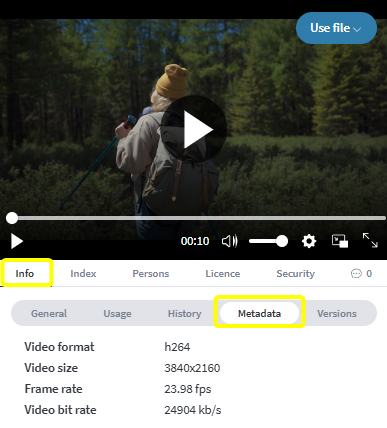Select the h264 video format value
The image size is (387, 428).
point(177,347)
